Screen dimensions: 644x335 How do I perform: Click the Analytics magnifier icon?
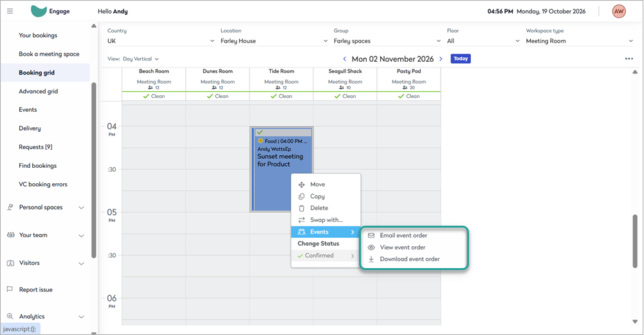(10, 316)
